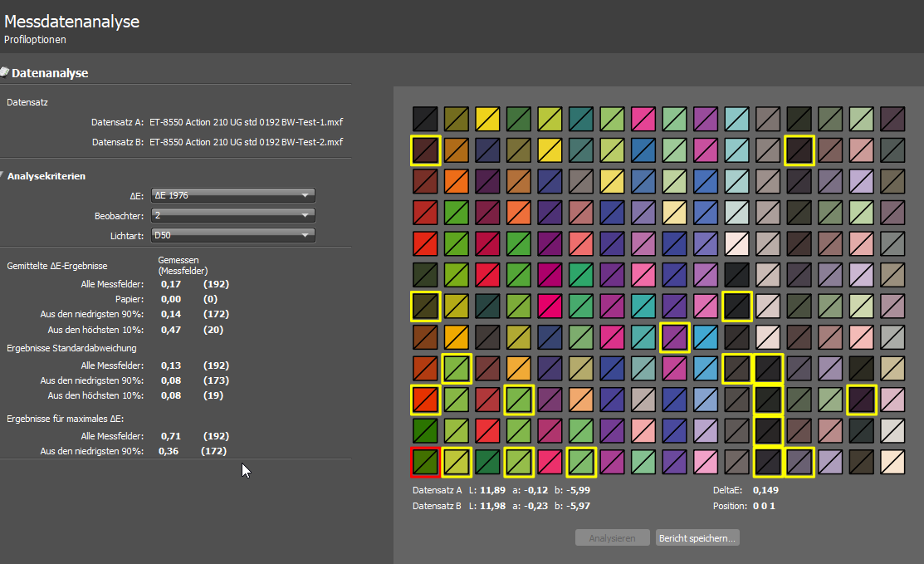Click the maximum ΔE value 0,71

click(169, 436)
